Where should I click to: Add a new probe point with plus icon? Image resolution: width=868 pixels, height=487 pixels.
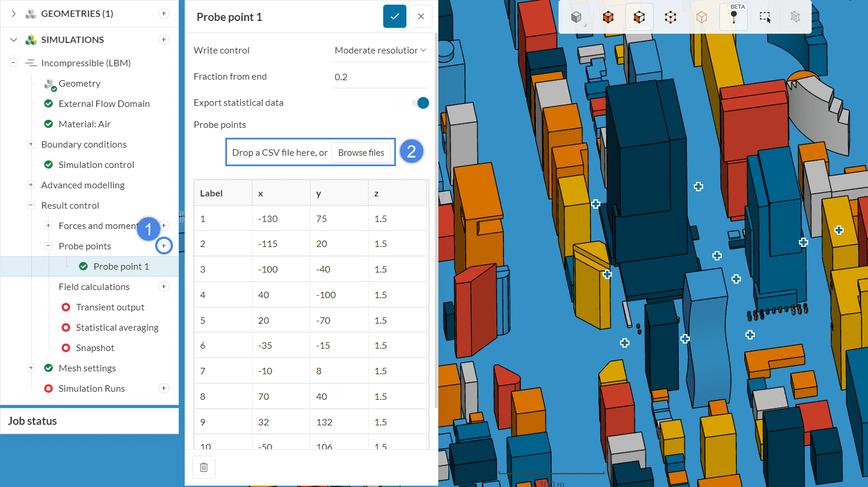[164, 246]
